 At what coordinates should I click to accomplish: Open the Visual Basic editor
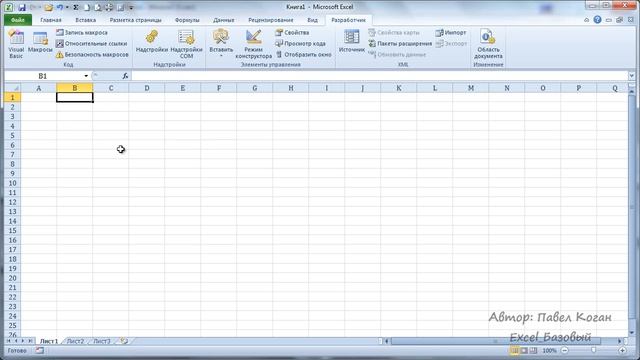(x=16, y=44)
